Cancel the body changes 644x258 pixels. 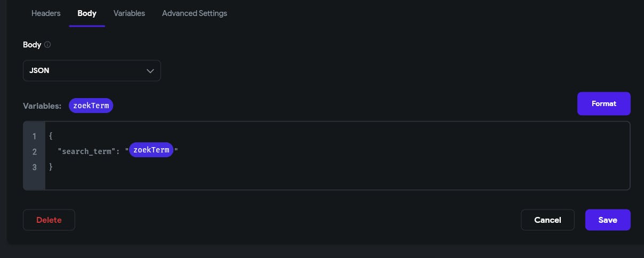pyautogui.click(x=548, y=220)
